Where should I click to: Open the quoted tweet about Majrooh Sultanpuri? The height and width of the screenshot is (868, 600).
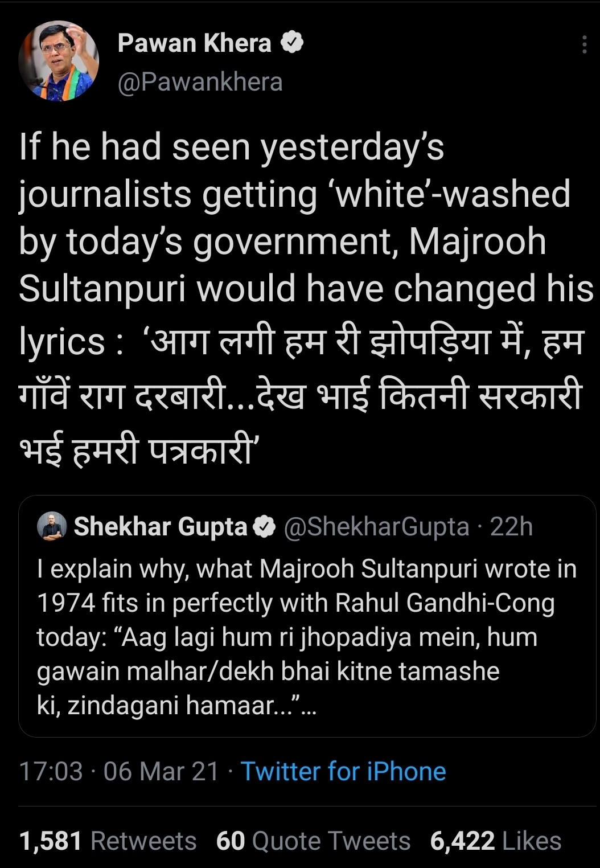pos(306,637)
